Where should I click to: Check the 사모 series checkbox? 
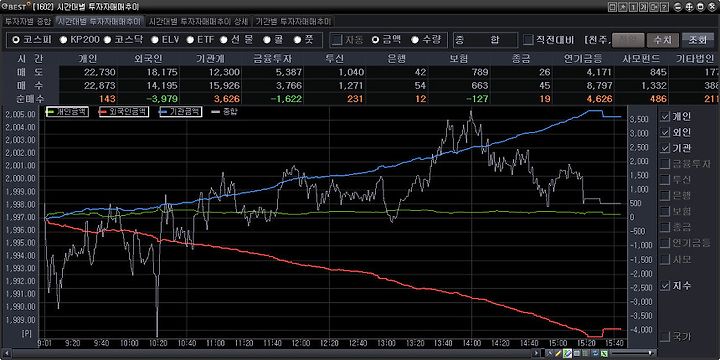tap(664, 259)
